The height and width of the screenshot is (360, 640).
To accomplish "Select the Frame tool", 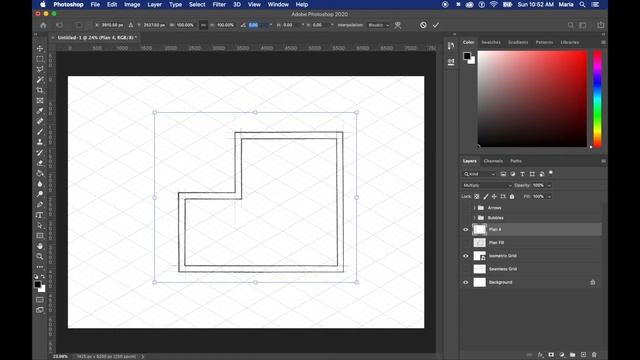I will click(40, 100).
